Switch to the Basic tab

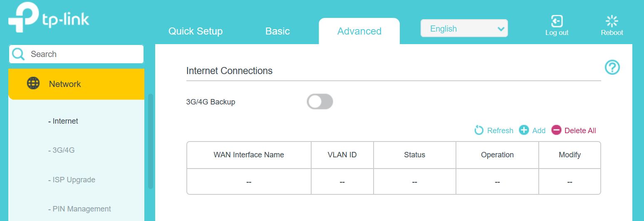pyautogui.click(x=277, y=31)
